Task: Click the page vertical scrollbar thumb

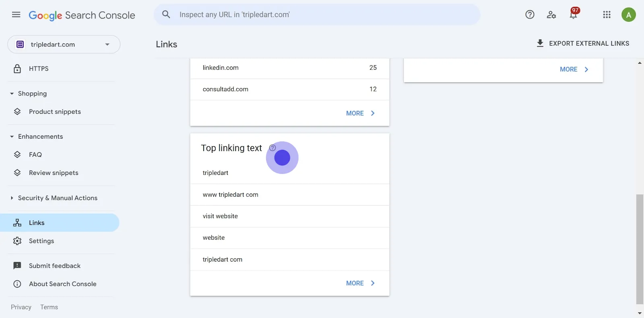Action: [640, 249]
